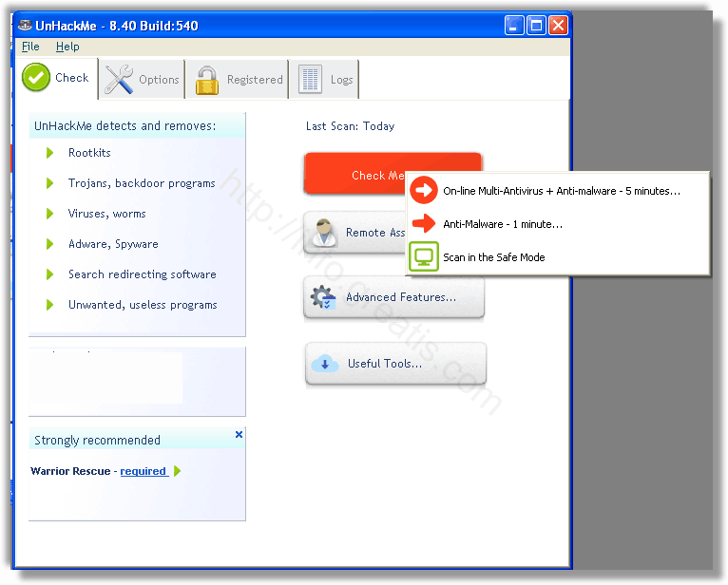Switch to the Check tab
This screenshot has height=585, width=728.
pyautogui.click(x=58, y=78)
